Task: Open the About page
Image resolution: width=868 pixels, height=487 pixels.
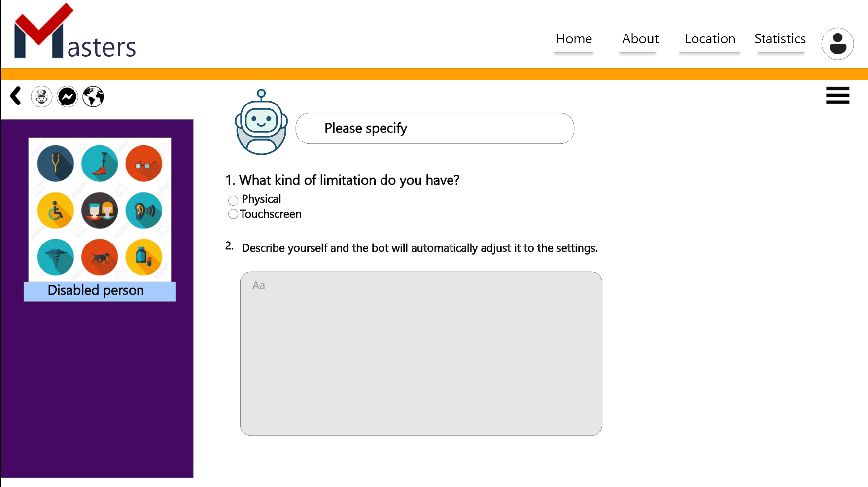Action: [640, 39]
